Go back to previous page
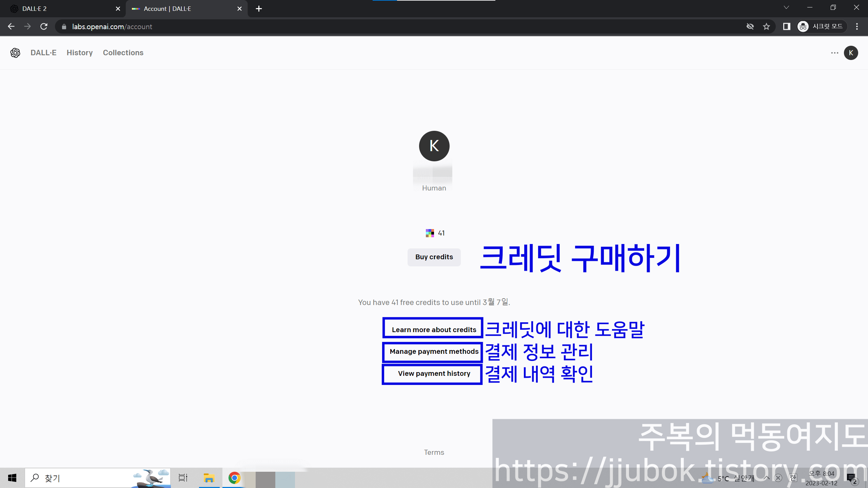Viewport: 868px width, 488px height. point(11,26)
